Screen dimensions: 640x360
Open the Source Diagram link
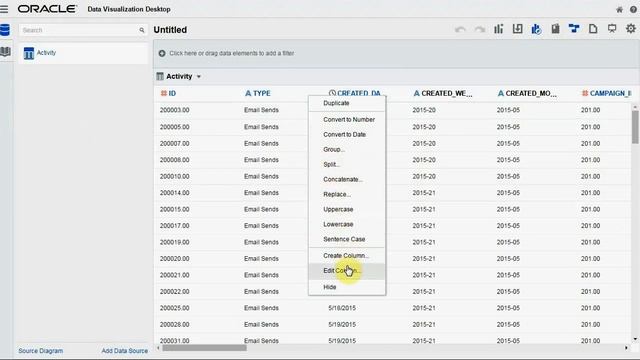40,351
